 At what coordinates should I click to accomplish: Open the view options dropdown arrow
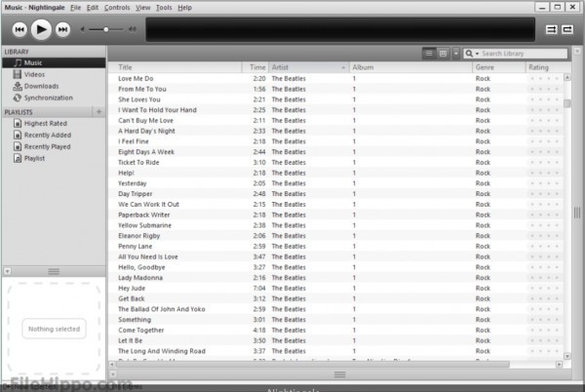point(456,54)
